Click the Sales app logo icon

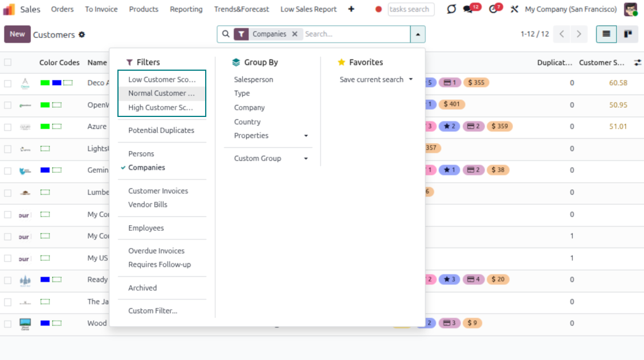coord(9,9)
